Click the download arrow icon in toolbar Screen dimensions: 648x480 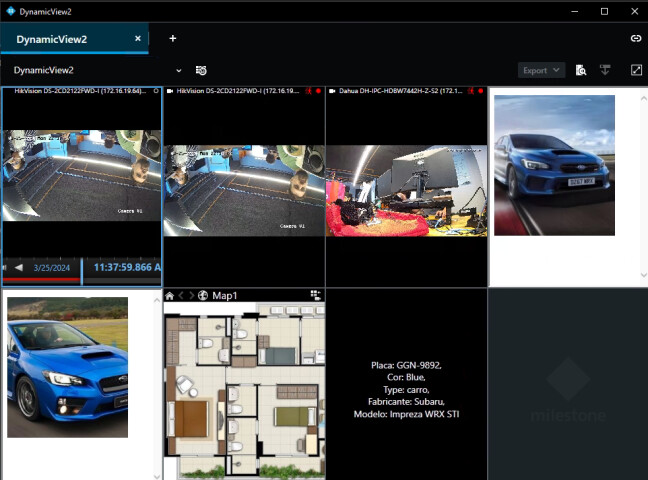[x=605, y=70]
